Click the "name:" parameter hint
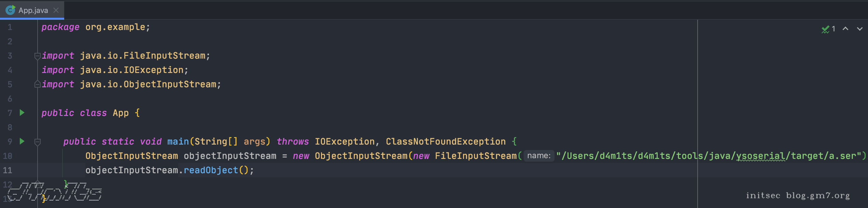The height and width of the screenshot is (208, 868). [538, 156]
